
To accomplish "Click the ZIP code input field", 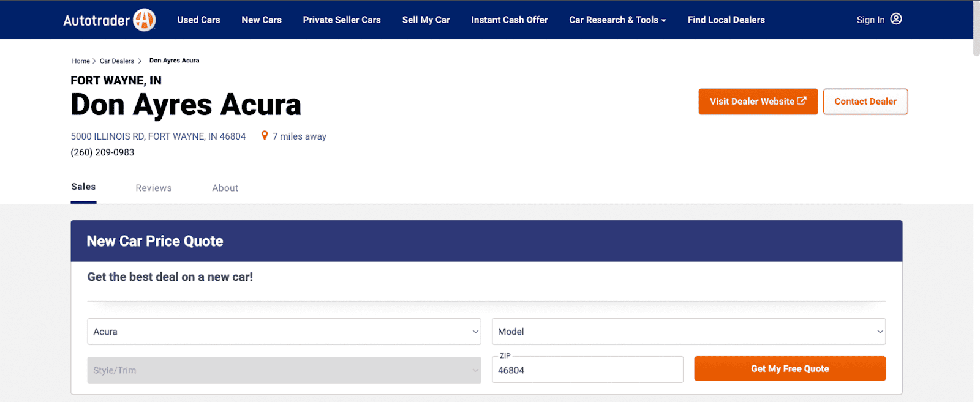I will (x=587, y=370).
